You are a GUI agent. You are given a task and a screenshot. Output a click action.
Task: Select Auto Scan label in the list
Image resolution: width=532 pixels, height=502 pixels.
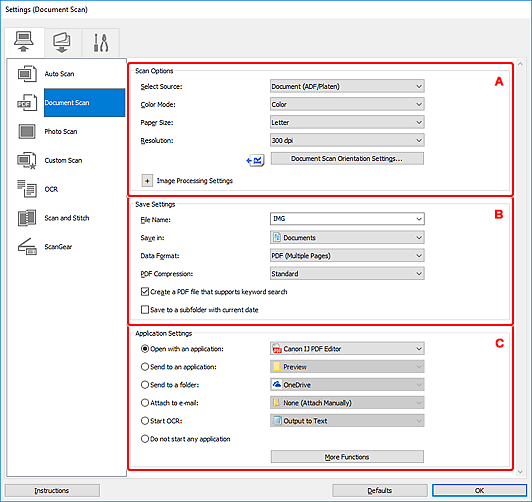59,74
